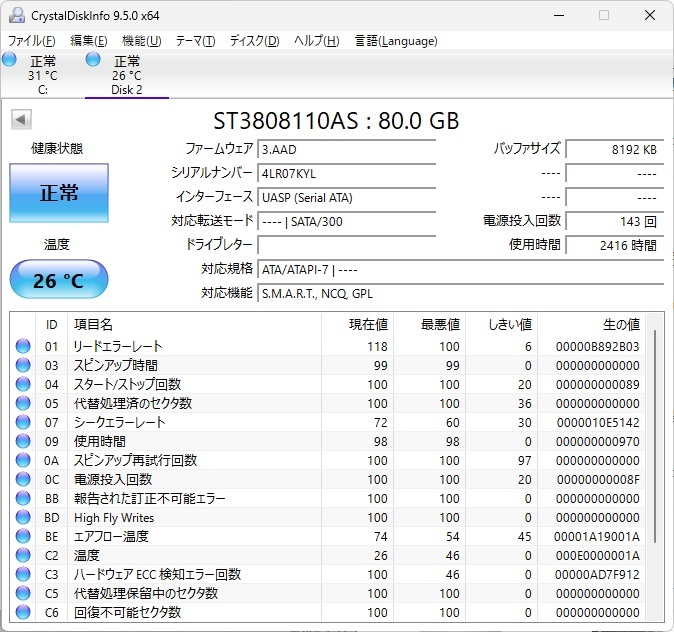Open the ファイル(F) menu
The height and width of the screenshot is (632, 674).
(x=32, y=41)
